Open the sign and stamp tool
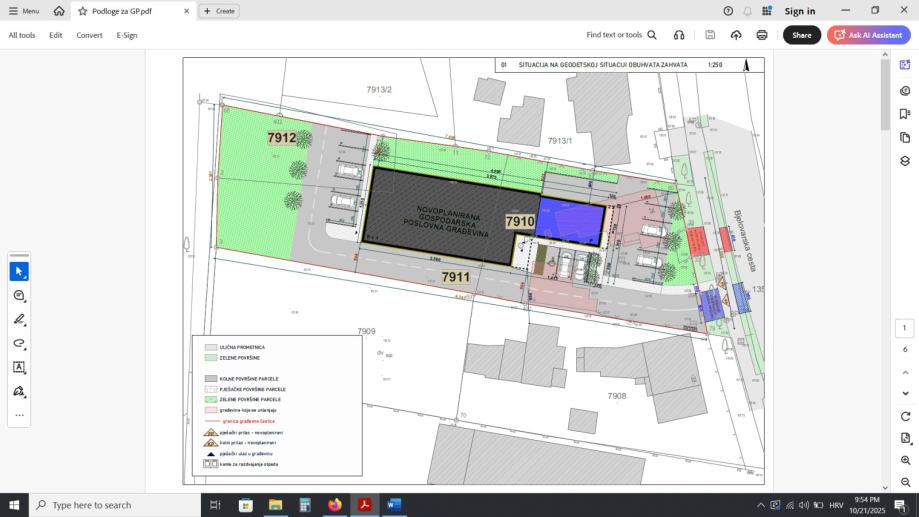Viewport: 919px width, 517px height. (x=19, y=392)
